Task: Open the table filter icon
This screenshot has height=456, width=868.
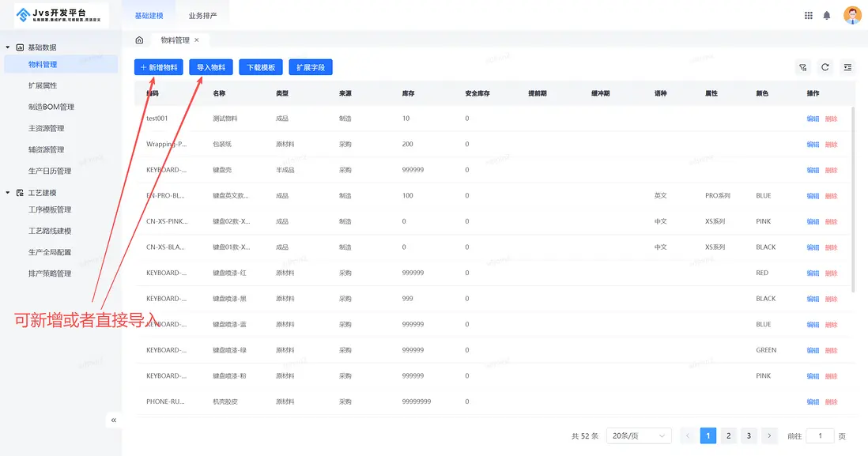Action: coord(802,67)
